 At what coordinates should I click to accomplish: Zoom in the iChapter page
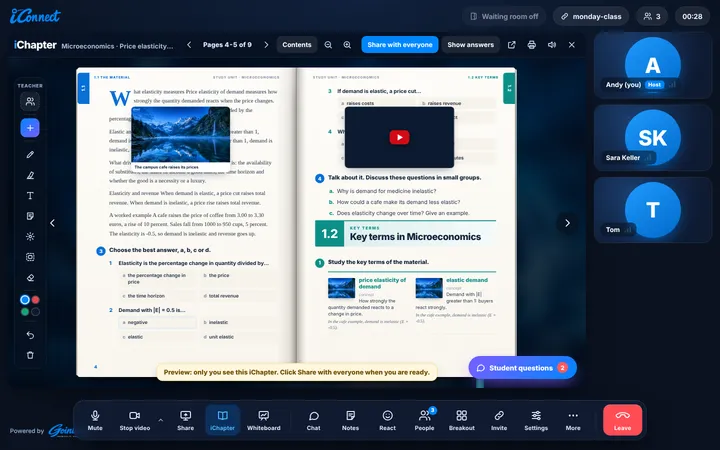point(348,45)
